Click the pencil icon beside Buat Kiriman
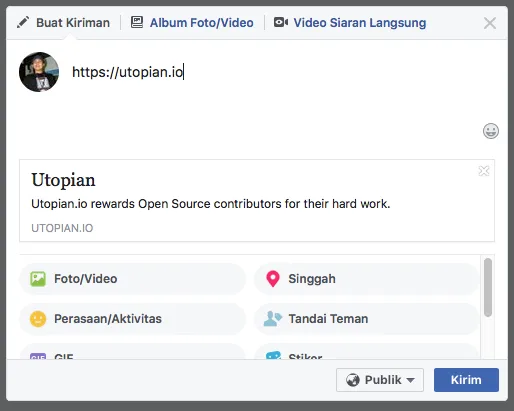Screen dimensions: 514x411 [x=23, y=22]
